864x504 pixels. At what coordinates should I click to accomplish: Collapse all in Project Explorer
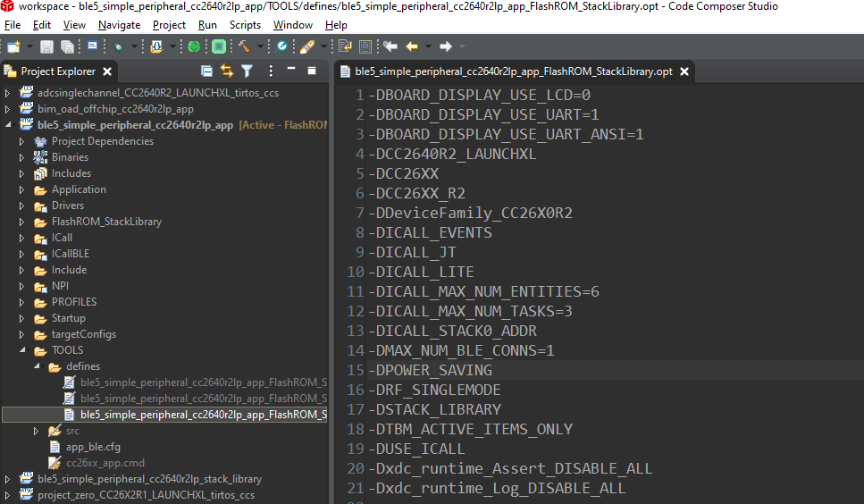pos(206,71)
